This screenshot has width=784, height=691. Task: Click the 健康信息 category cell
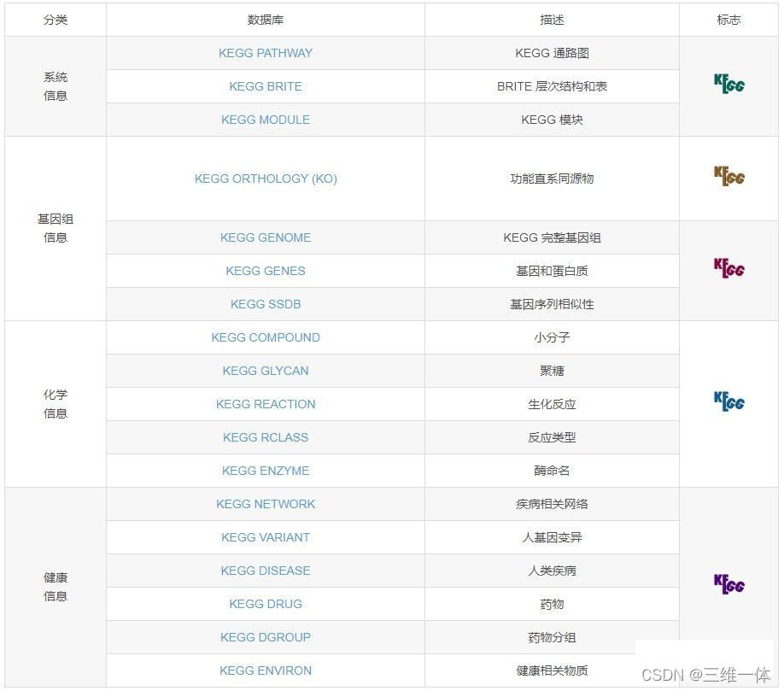pyautogui.click(x=56, y=587)
